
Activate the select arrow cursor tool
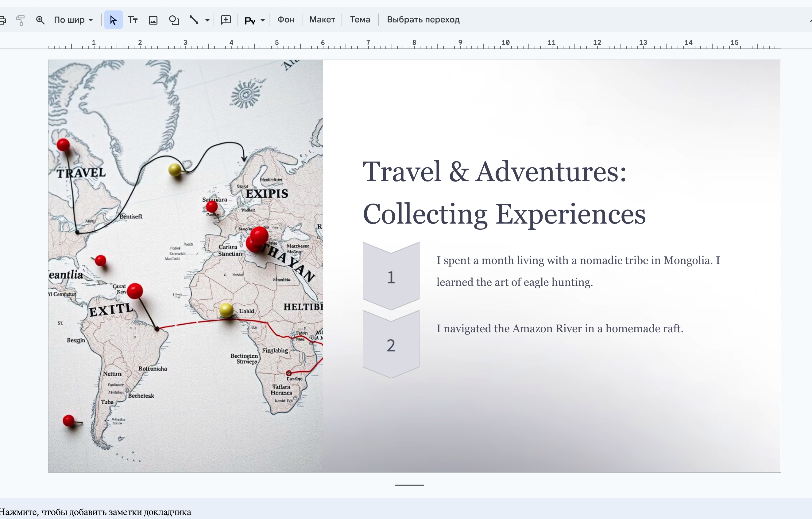(113, 20)
